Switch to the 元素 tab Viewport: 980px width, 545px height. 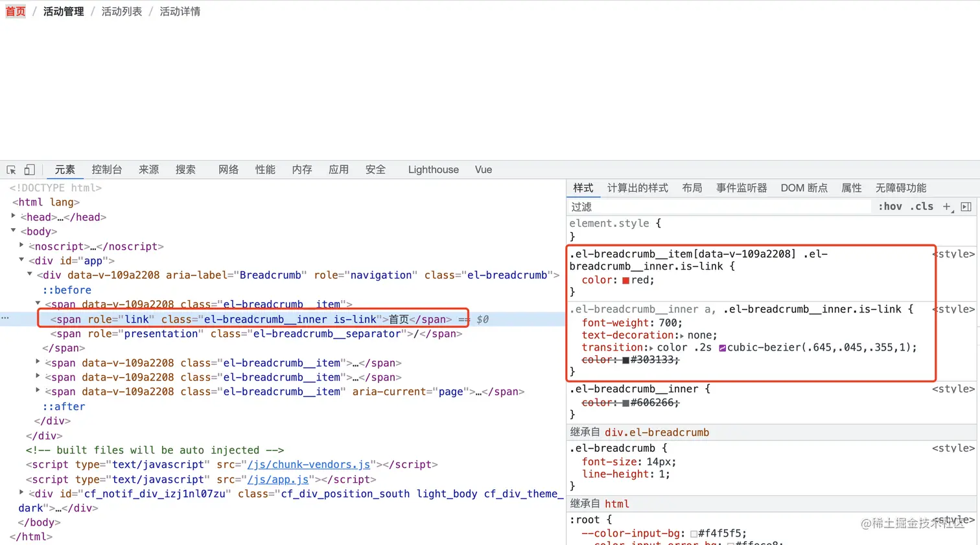coord(65,170)
